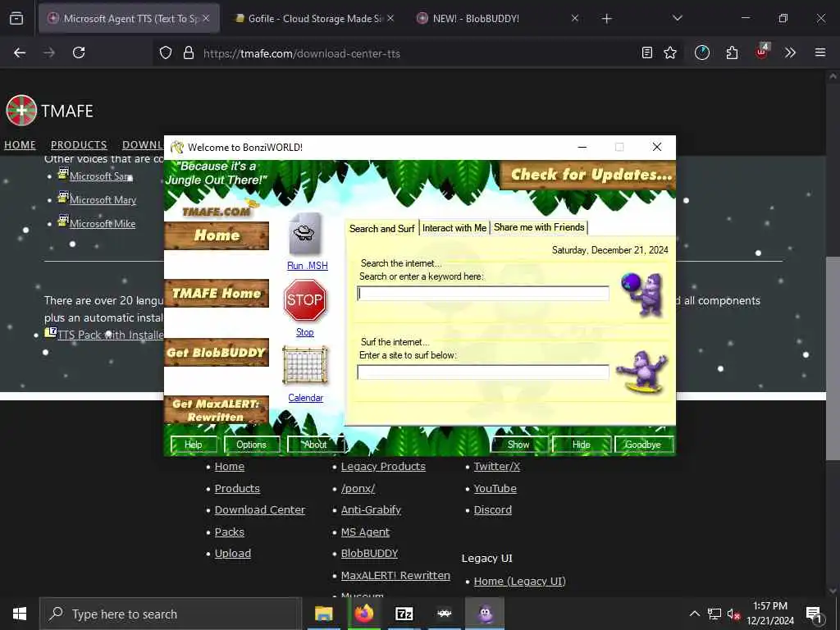Click the padlock site info icon
This screenshot has height=630, width=840.
pyautogui.click(x=188, y=53)
